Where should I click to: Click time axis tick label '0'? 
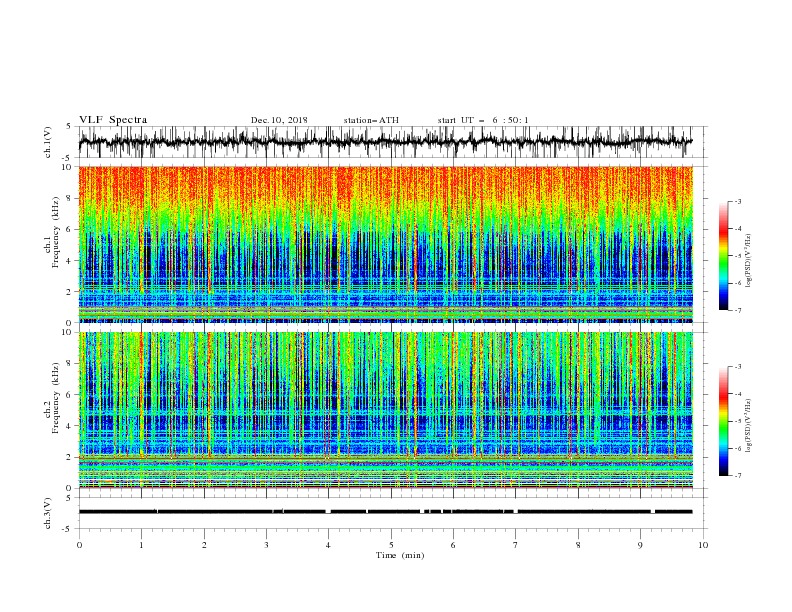[79, 545]
